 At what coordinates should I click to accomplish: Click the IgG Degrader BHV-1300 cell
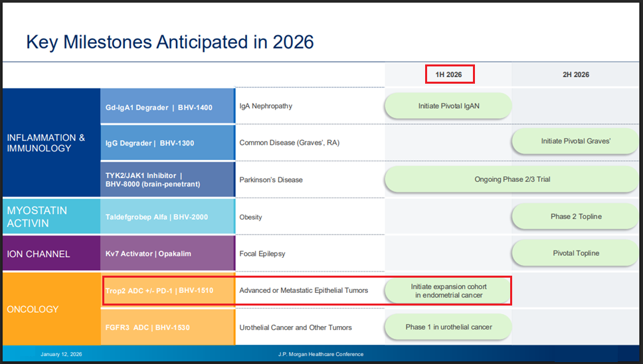point(167,143)
